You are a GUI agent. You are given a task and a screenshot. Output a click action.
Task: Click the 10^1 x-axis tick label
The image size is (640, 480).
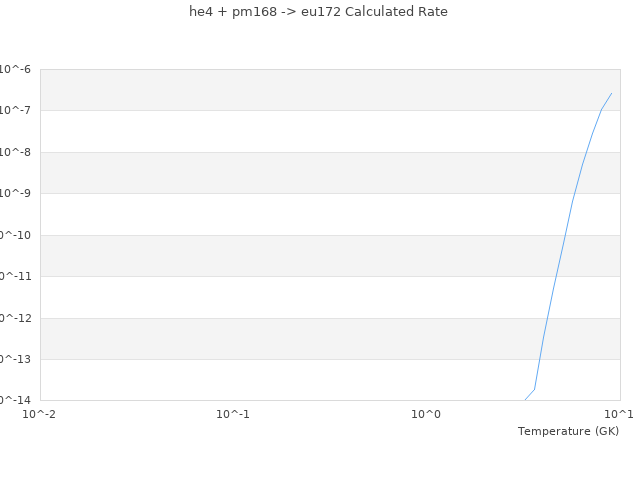coord(618,414)
